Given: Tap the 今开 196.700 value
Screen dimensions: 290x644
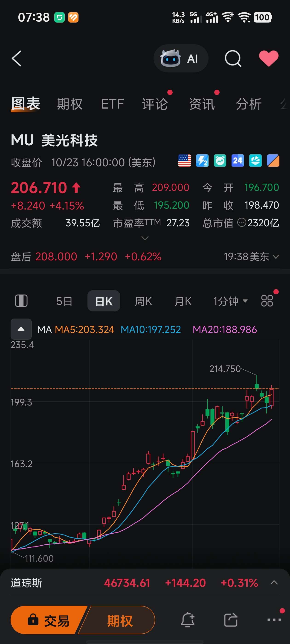Looking at the screenshot, I should coord(262,187).
